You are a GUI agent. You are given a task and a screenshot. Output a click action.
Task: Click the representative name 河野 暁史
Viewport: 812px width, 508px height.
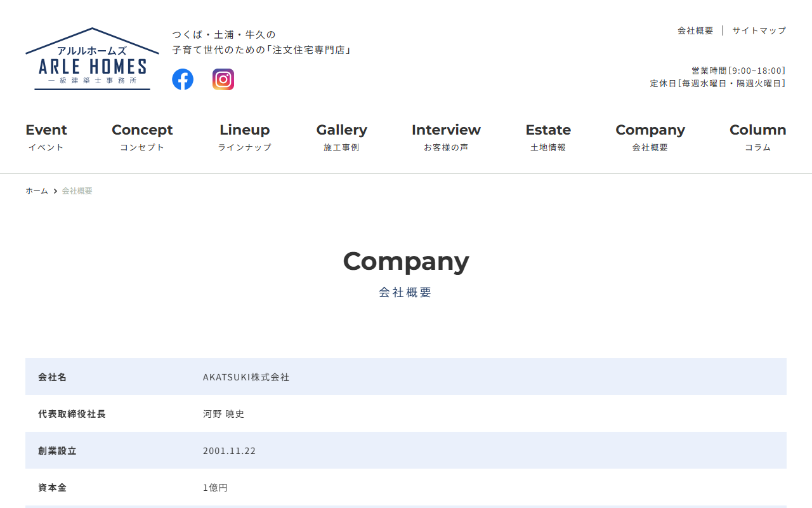[x=223, y=414]
